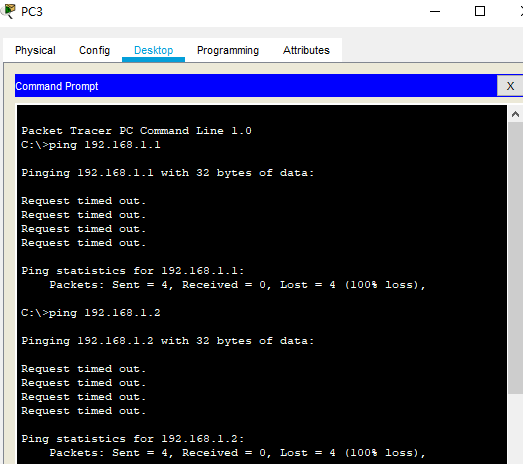Viewport: 523px width, 464px height.
Task: Close the Command Prompt with X
Action: 510,86
